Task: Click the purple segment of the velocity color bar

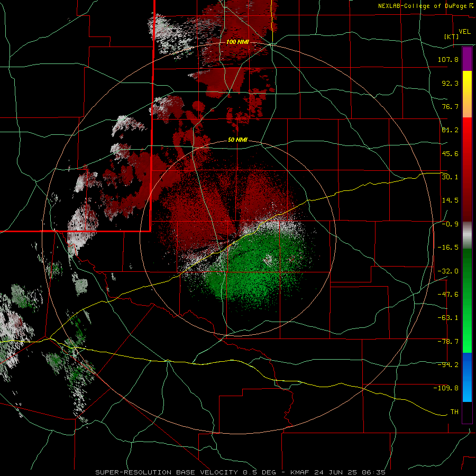Action: click(467, 59)
